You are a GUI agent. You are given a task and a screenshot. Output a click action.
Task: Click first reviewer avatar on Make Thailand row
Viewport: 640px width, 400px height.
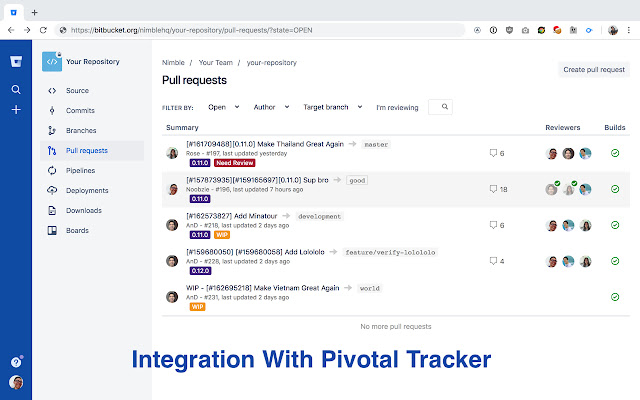[x=551, y=153]
